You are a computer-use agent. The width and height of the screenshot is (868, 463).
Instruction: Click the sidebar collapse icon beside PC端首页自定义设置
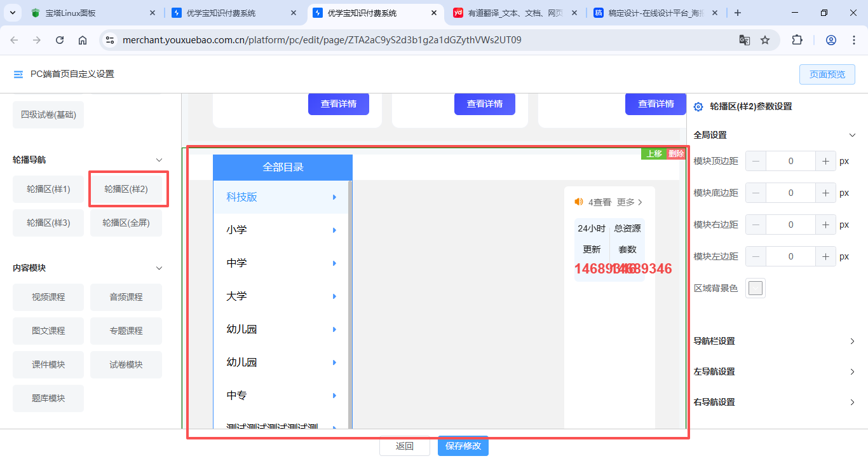coord(18,74)
